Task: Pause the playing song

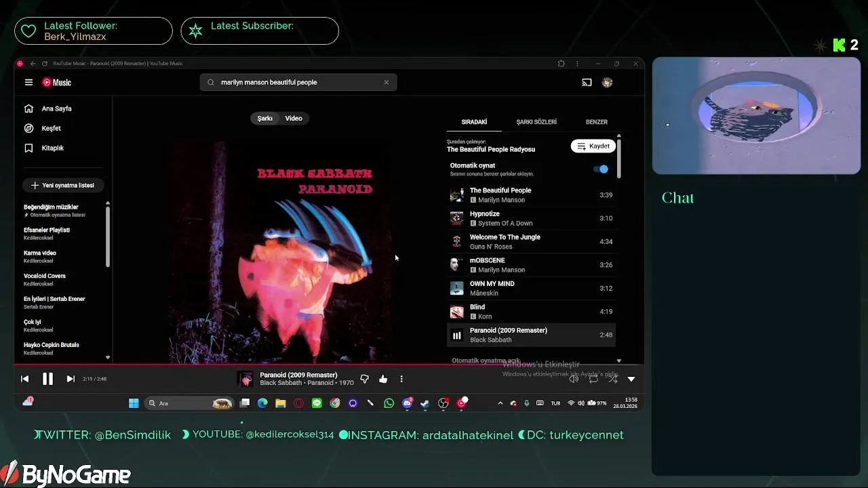Action: click(47, 379)
